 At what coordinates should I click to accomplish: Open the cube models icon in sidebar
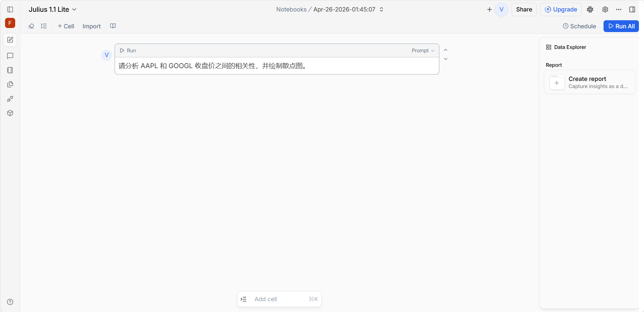click(x=10, y=113)
